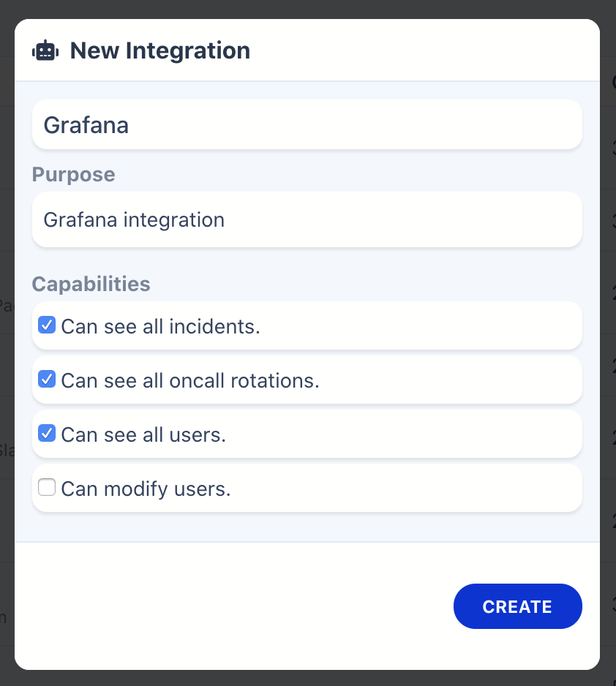Click the 'Can see all users.' label text
616x686 pixels.
pos(143,434)
